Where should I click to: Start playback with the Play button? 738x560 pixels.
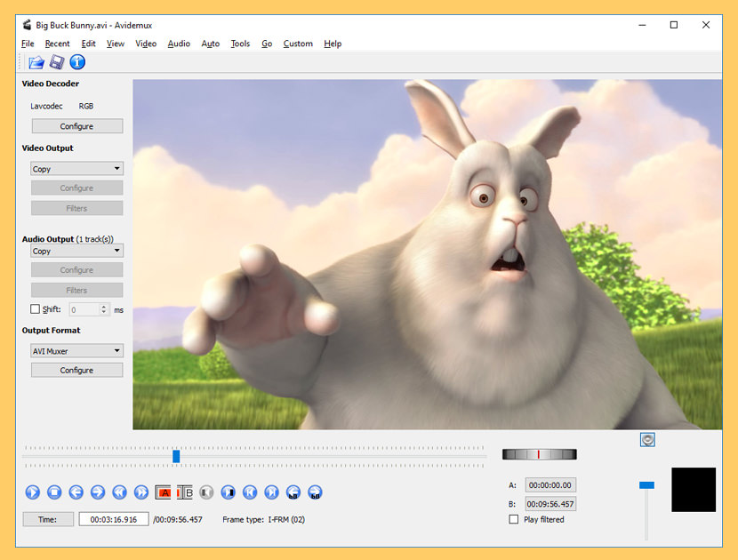(x=33, y=492)
